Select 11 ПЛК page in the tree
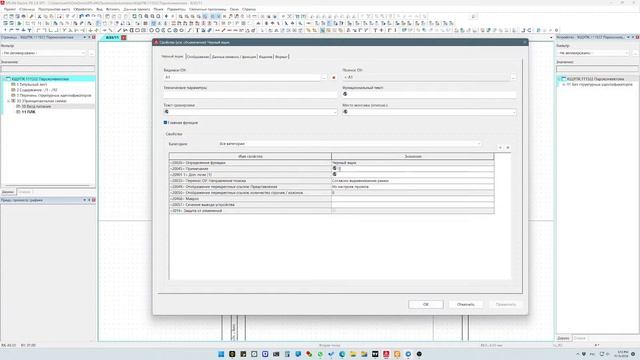This screenshot has height=360, width=640. click(28, 111)
